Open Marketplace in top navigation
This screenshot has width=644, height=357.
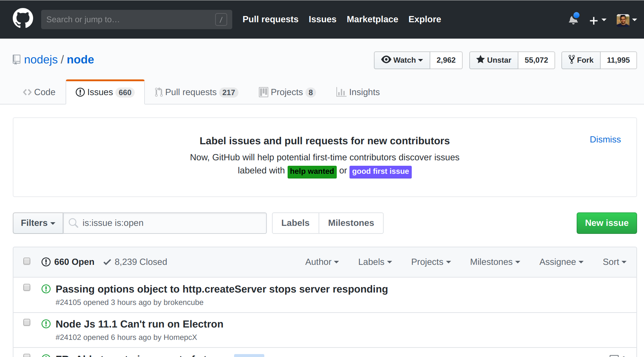pos(372,19)
